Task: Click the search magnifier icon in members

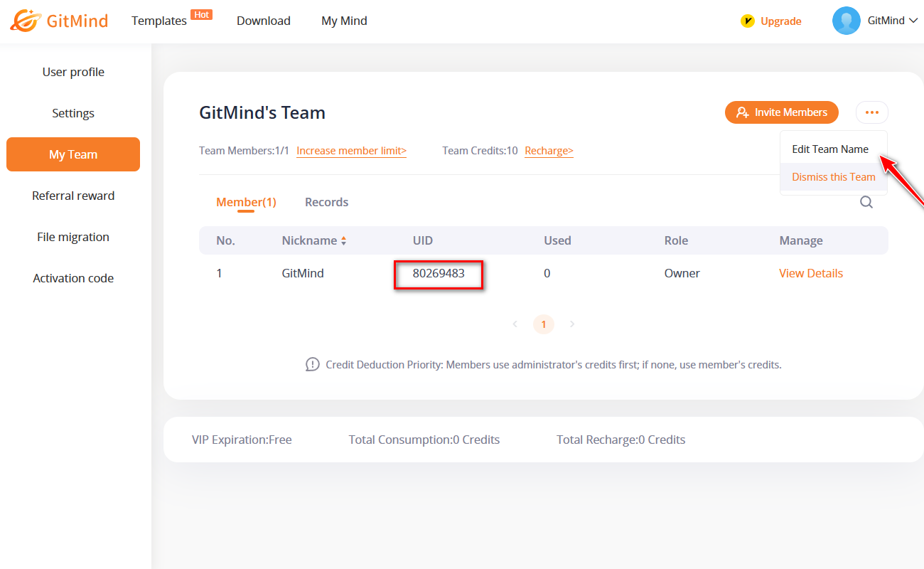Action: pyautogui.click(x=866, y=202)
